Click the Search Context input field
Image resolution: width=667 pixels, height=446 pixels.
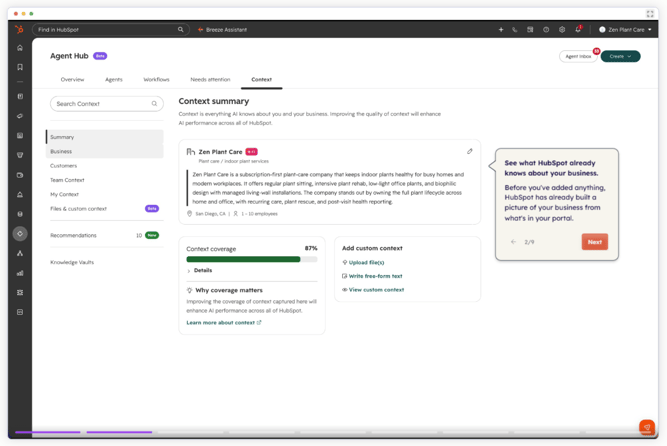point(107,104)
